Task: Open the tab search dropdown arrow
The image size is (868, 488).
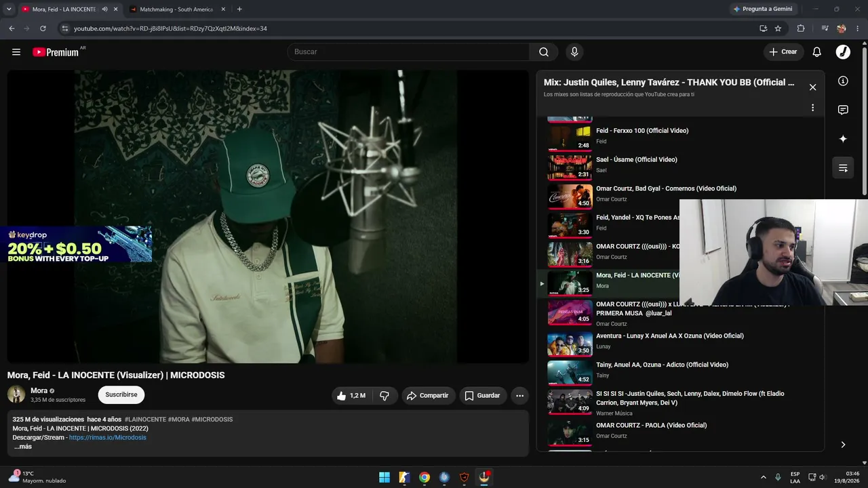Action: pyautogui.click(x=9, y=9)
